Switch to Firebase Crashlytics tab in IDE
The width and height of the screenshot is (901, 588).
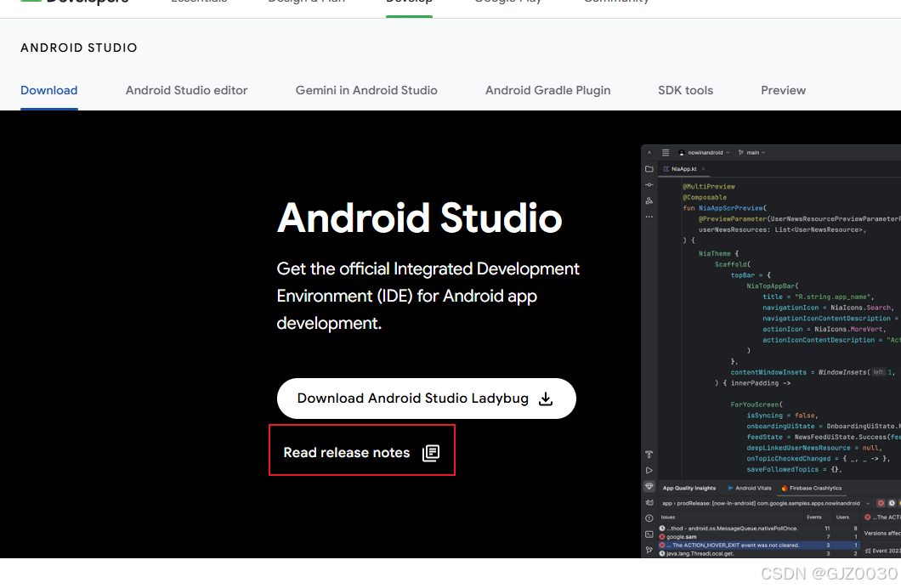point(812,488)
